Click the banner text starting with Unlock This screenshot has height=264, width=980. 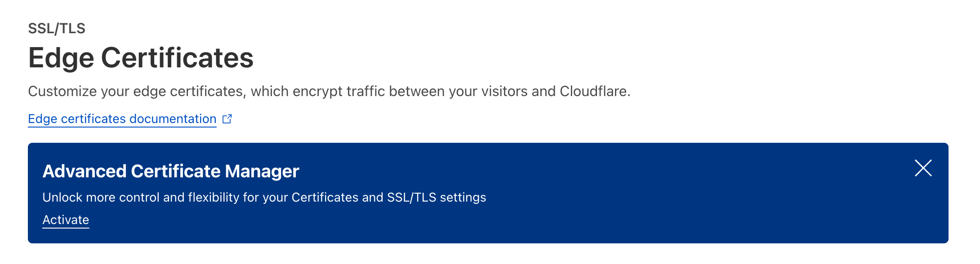pyautogui.click(x=264, y=198)
